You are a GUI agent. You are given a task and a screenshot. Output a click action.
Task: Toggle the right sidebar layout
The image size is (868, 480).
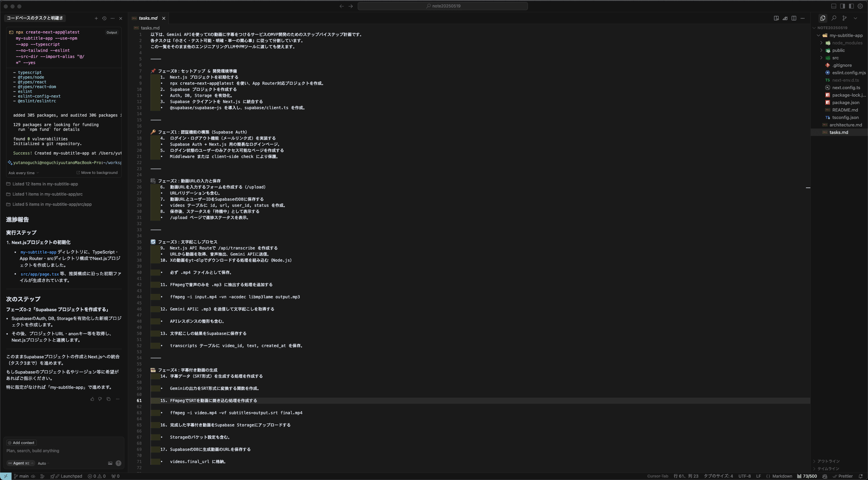coord(843,6)
